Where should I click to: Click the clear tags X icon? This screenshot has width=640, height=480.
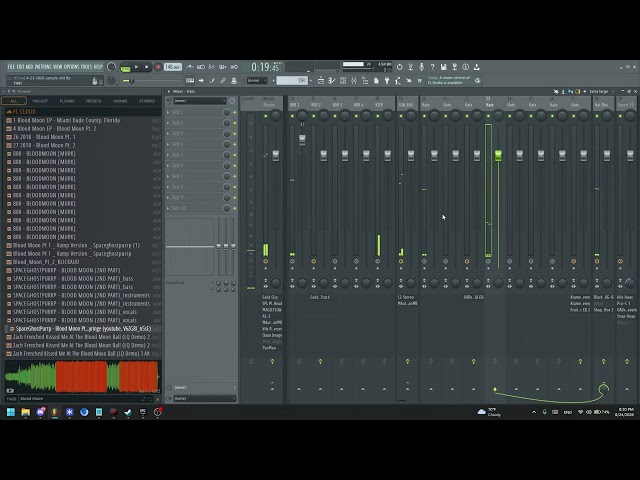pyautogui.click(x=158, y=399)
